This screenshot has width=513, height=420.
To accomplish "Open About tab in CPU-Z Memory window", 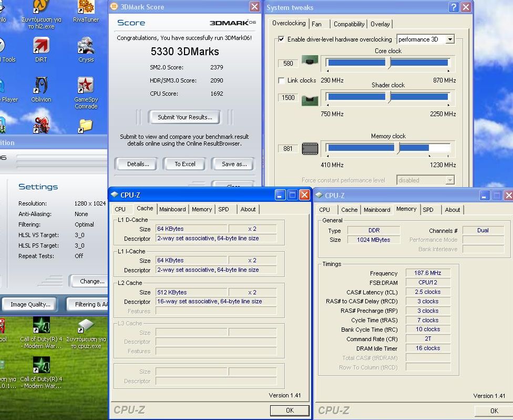I will pyautogui.click(x=453, y=210).
